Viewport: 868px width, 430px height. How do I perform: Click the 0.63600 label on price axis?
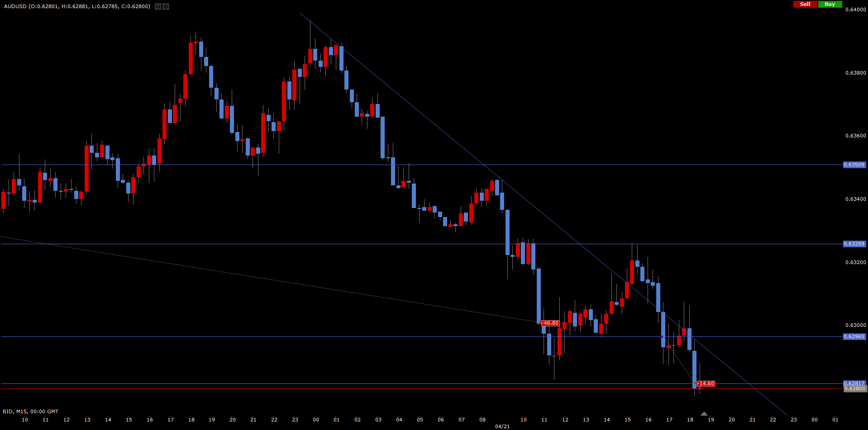(x=855, y=136)
